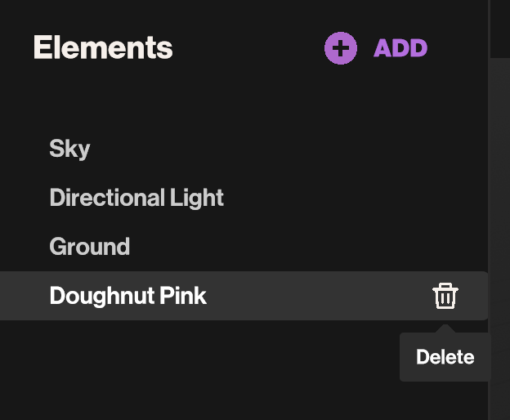This screenshot has width=510, height=420.
Task: Delete the Doughnut Pink element via trash icon
Action: (445, 296)
